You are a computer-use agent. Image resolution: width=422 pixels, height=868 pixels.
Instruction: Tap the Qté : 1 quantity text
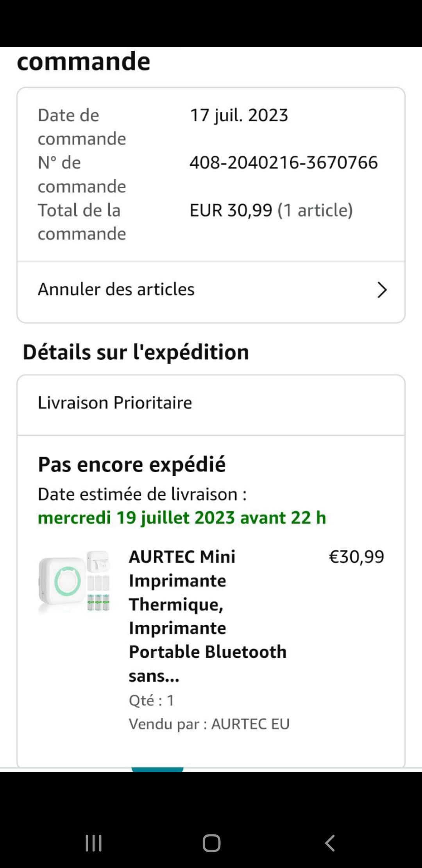coord(152,700)
